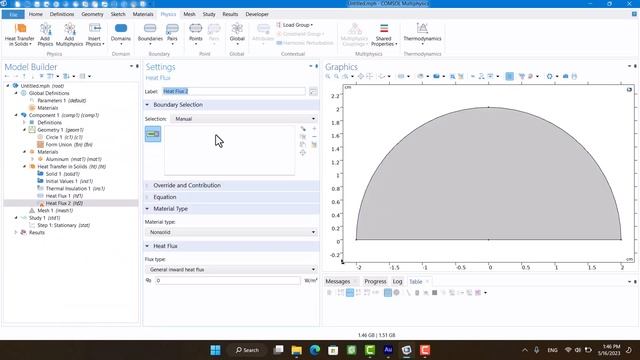The height and width of the screenshot is (360, 640).
Task: Open the Home ribbon tab
Action: pyautogui.click(x=36, y=14)
